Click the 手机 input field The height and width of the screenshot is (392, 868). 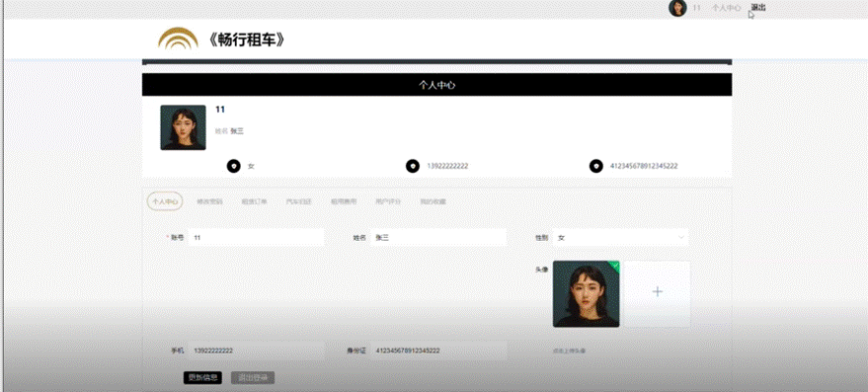point(256,351)
